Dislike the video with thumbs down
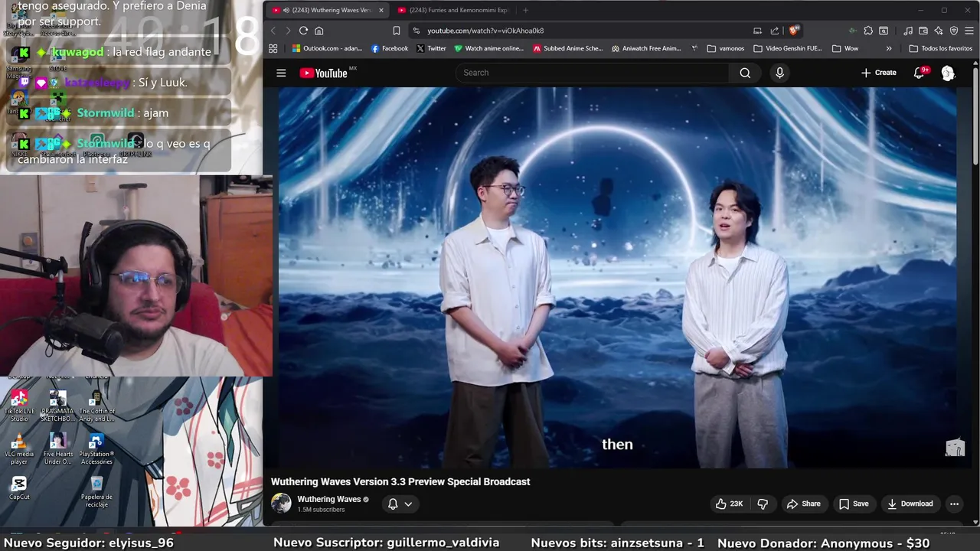This screenshot has height=551, width=980. click(763, 504)
